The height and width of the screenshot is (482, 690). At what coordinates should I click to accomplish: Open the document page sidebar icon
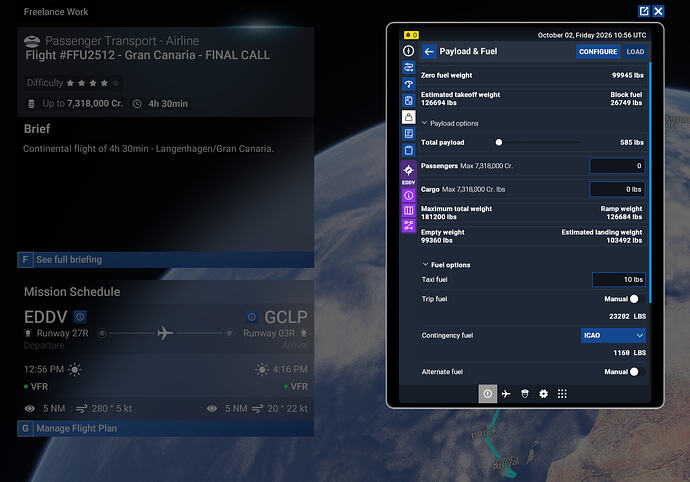(408, 134)
